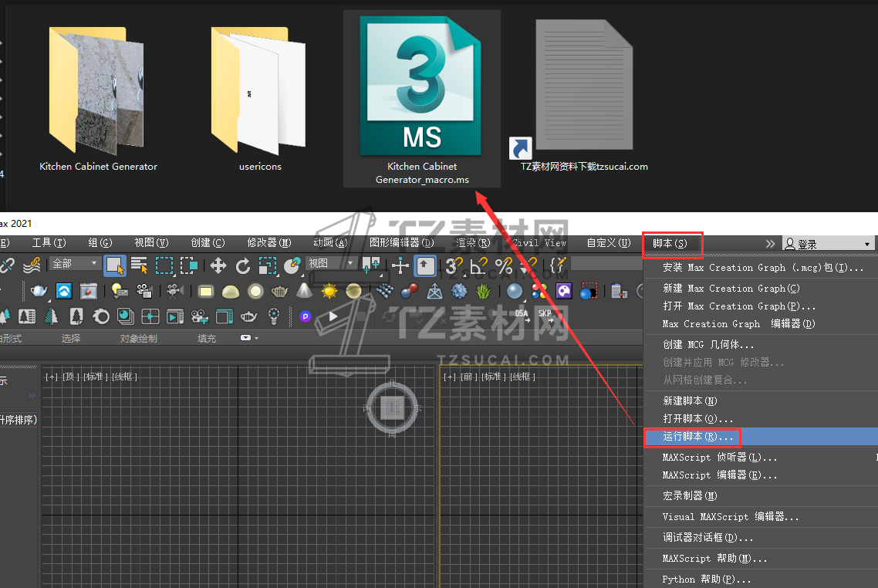Click the colored balls material icon
This screenshot has width=878, height=588.
[539, 291]
